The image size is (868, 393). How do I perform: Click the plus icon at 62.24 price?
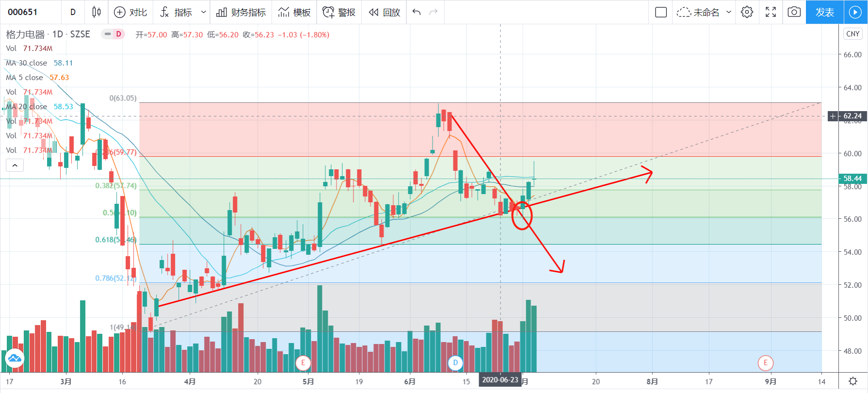(833, 116)
